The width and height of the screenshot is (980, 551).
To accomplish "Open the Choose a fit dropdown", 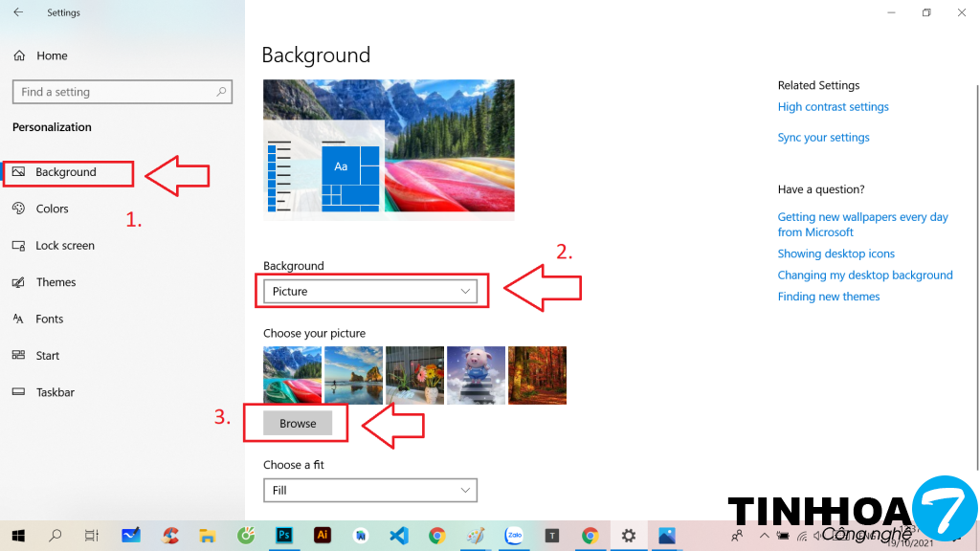I will [x=369, y=490].
